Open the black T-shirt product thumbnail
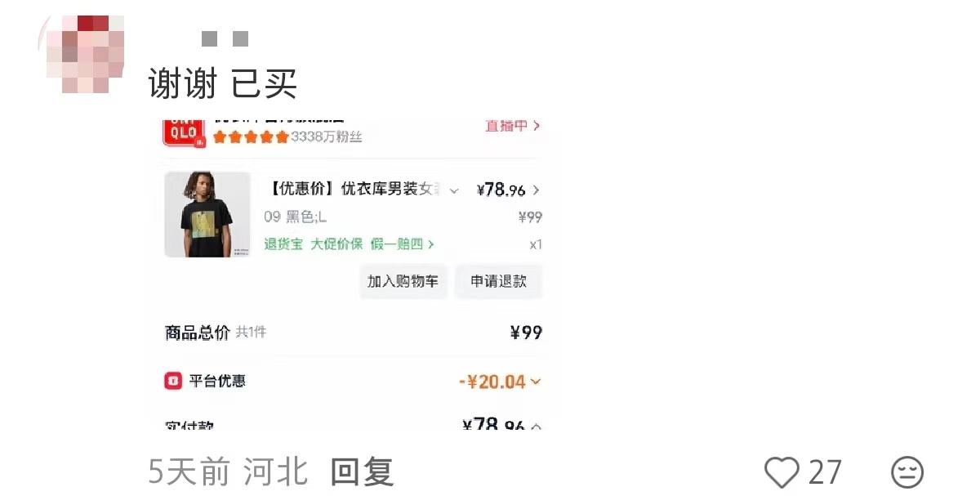980x496 pixels. click(x=207, y=215)
